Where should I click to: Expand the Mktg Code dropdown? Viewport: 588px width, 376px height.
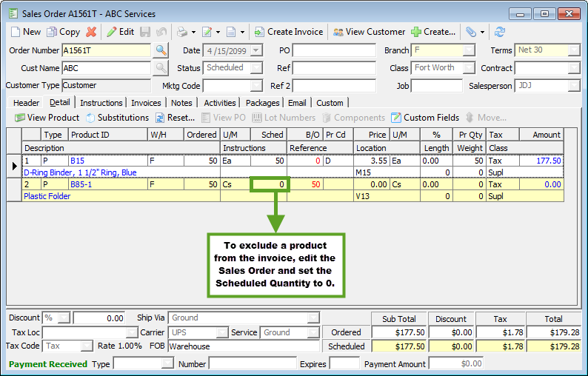[256, 86]
